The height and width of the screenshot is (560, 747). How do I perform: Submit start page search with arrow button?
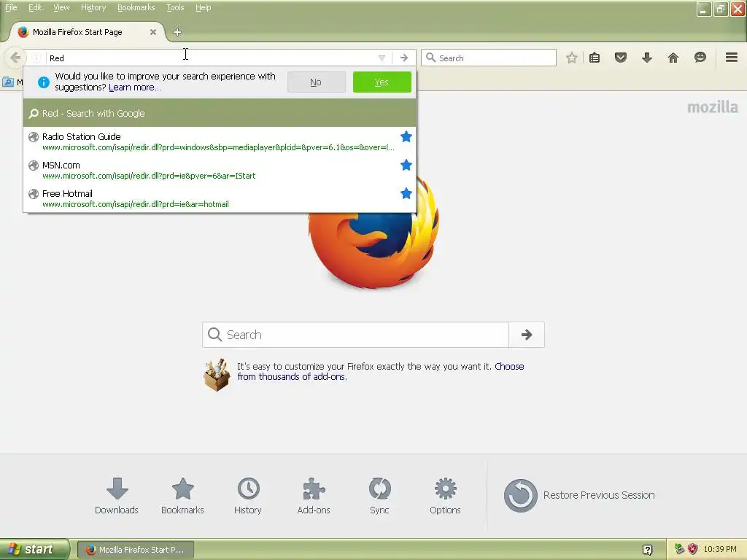[527, 335]
